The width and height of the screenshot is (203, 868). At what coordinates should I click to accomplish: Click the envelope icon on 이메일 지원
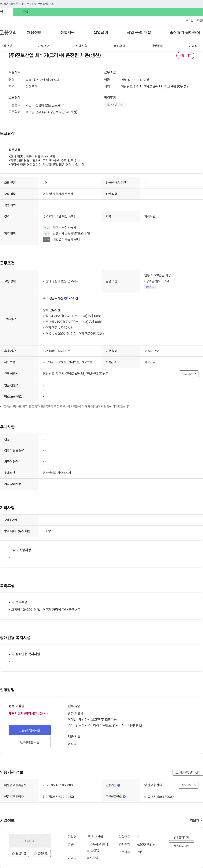22,742
